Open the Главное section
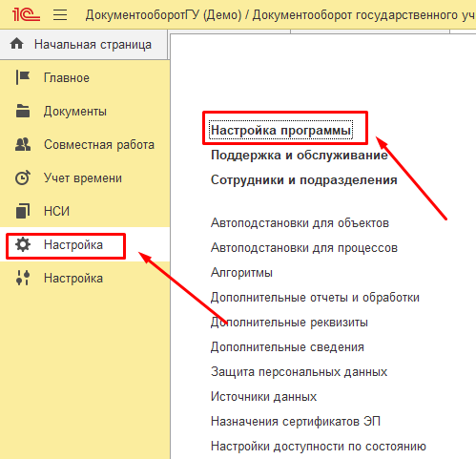This screenshot has width=476, height=459. point(85,78)
